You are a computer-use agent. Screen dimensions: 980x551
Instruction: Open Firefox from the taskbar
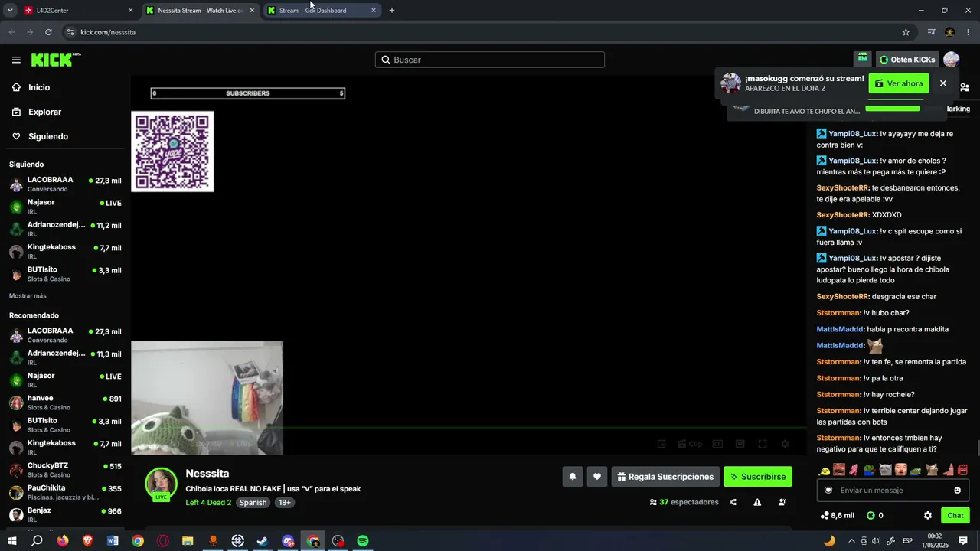tap(63, 541)
